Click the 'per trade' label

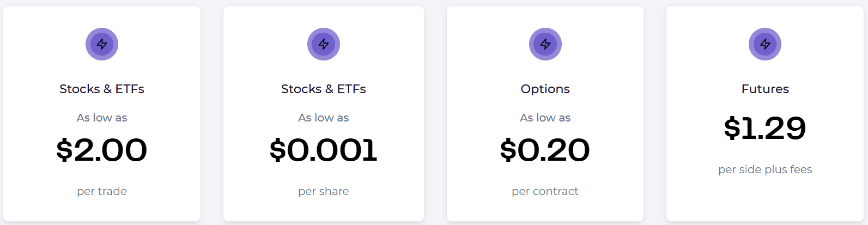pyautogui.click(x=102, y=191)
